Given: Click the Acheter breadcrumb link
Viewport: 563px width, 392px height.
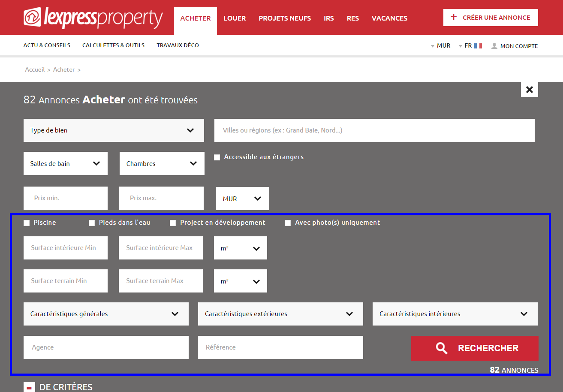Looking at the screenshot, I should (x=64, y=69).
